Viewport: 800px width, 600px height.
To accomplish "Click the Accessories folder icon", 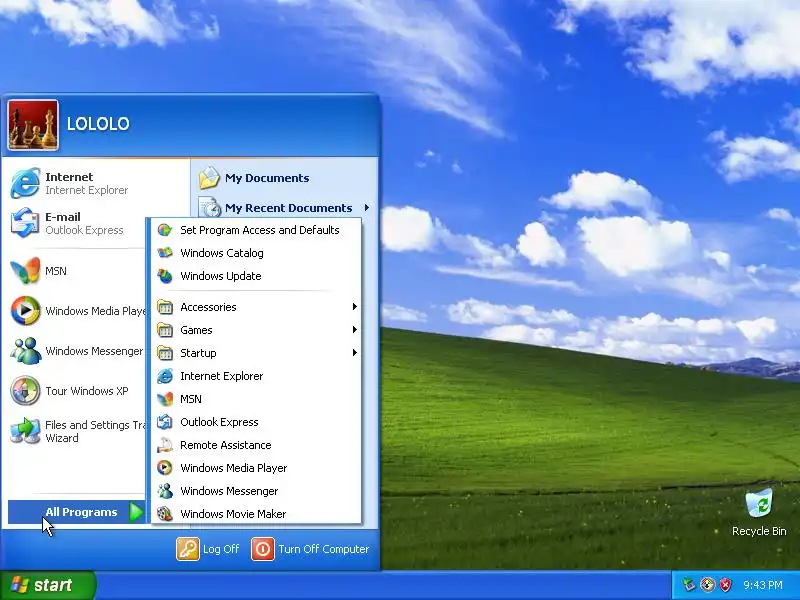I will pyautogui.click(x=164, y=307).
